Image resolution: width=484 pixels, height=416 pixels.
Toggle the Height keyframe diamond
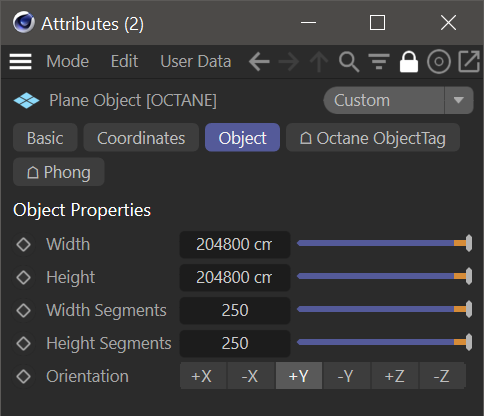pyautogui.click(x=23, y=277)
